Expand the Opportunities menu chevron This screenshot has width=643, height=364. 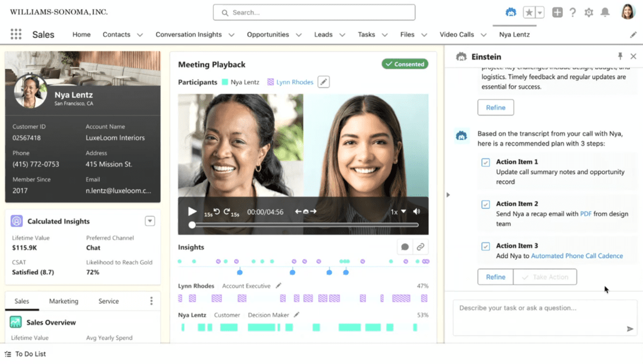(x=298, y=35)
